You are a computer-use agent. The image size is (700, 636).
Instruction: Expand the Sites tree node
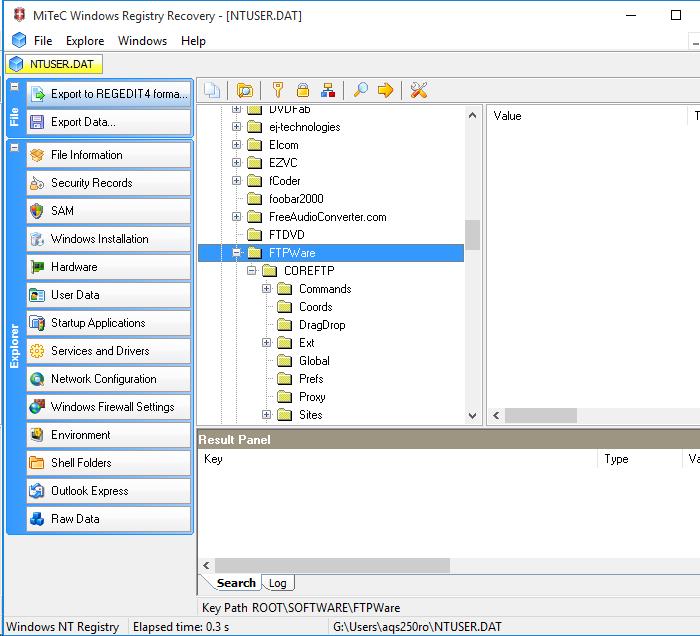[x=267, y=414]
